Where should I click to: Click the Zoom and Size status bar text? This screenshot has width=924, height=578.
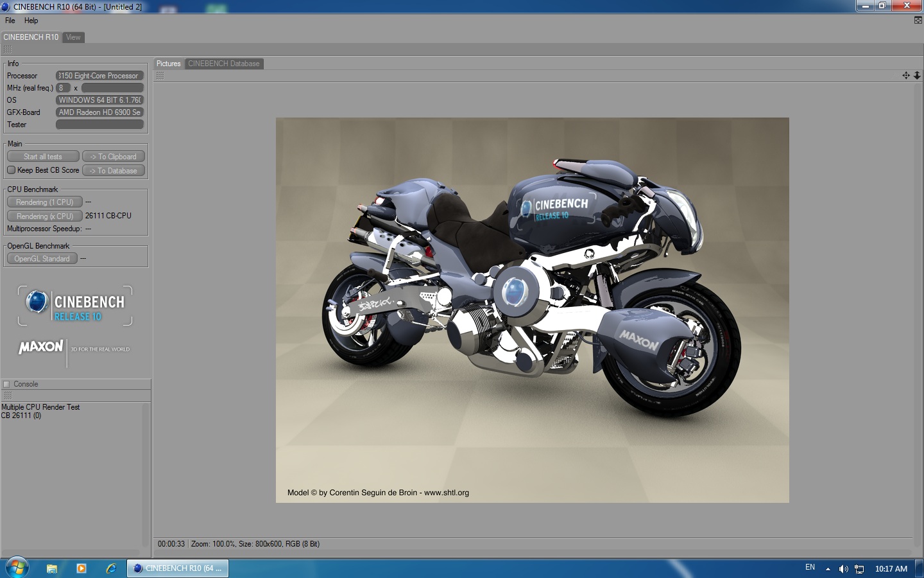click(x=255, y=544)
